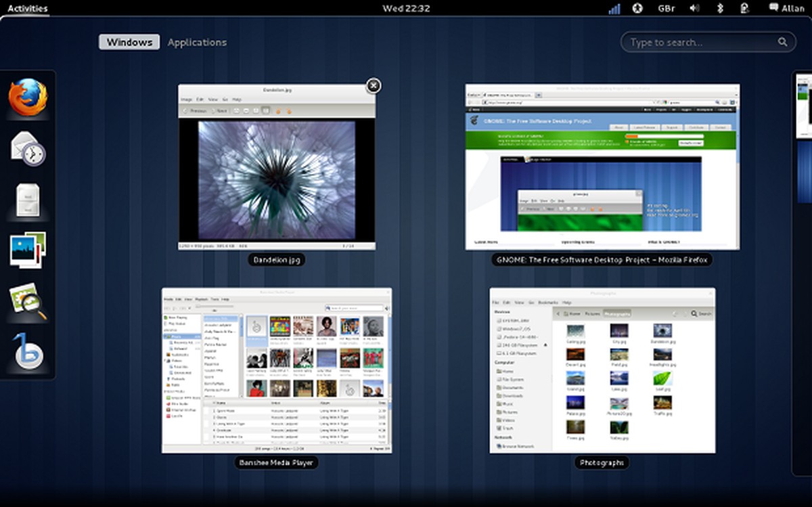The height and width of the screenshot is (507, 812).
Task: Open Evolution mail from the dash
Action: tap(27, 148)
